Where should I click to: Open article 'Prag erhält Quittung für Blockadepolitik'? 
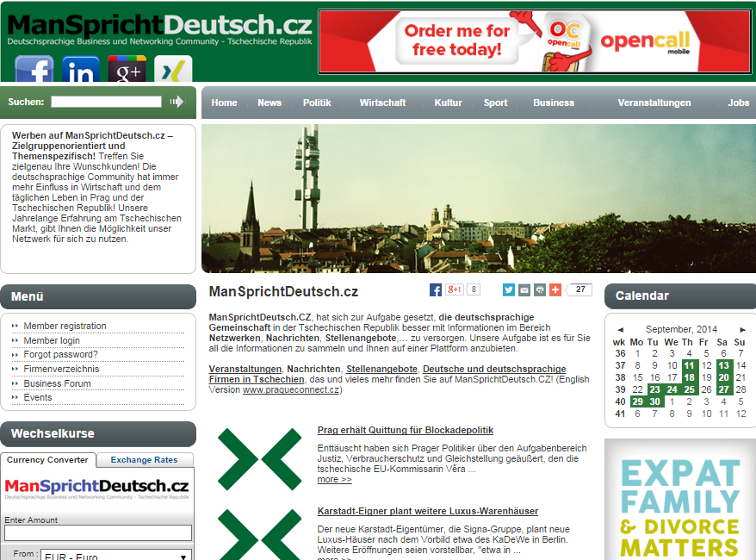coord(405,430)
